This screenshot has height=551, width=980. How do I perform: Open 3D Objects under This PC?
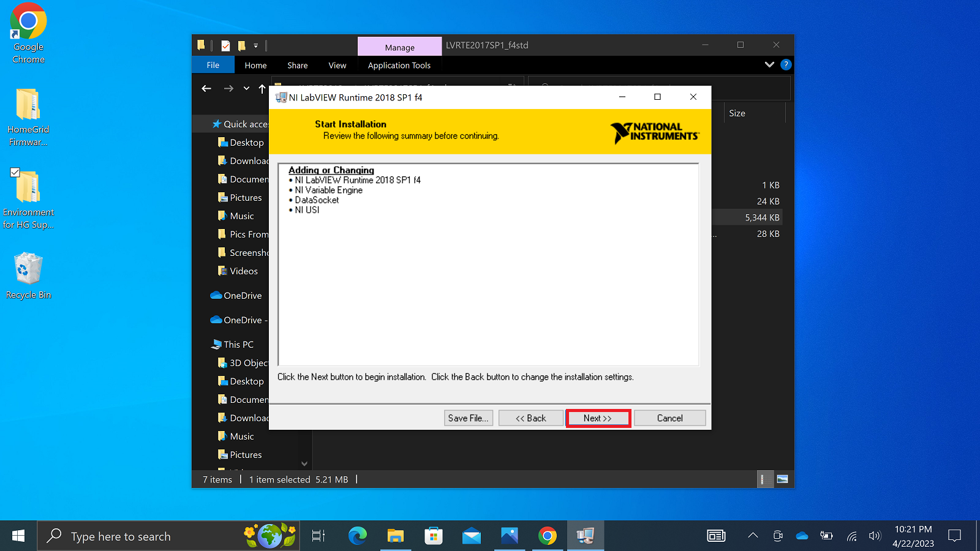tap(243, 362)
